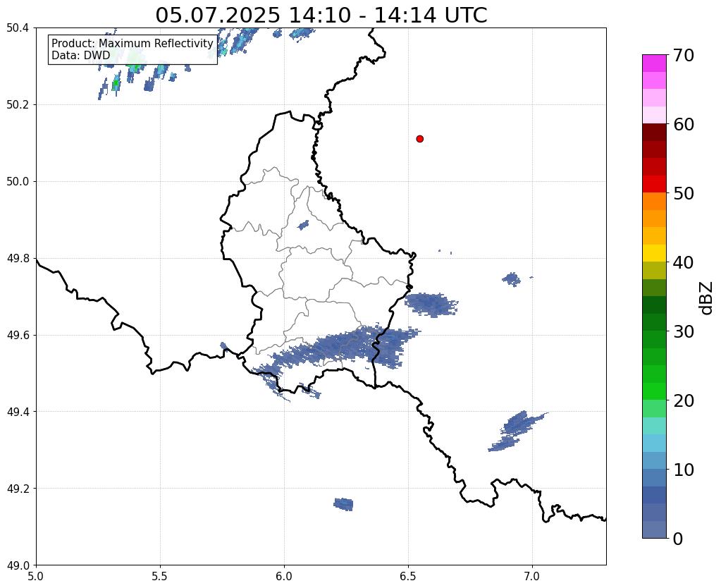Click the latitude 49.2 axis label

[18, 489]
